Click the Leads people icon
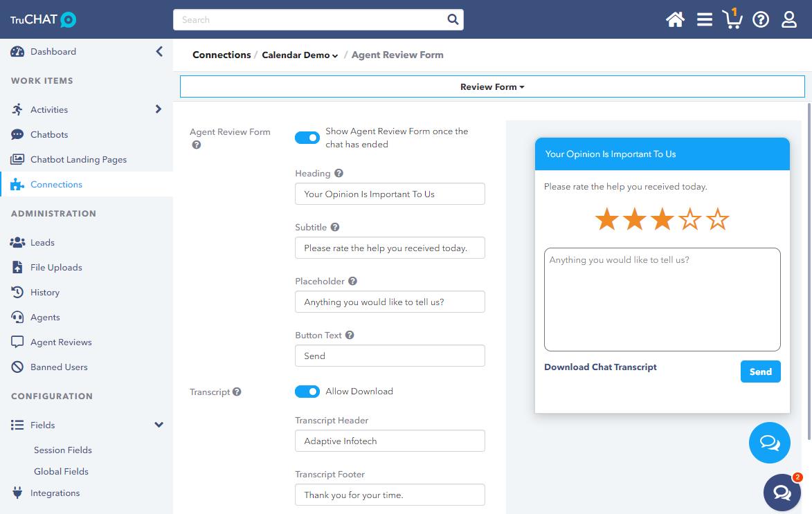This screenshot has height=514, width=812. coord(17,242)
